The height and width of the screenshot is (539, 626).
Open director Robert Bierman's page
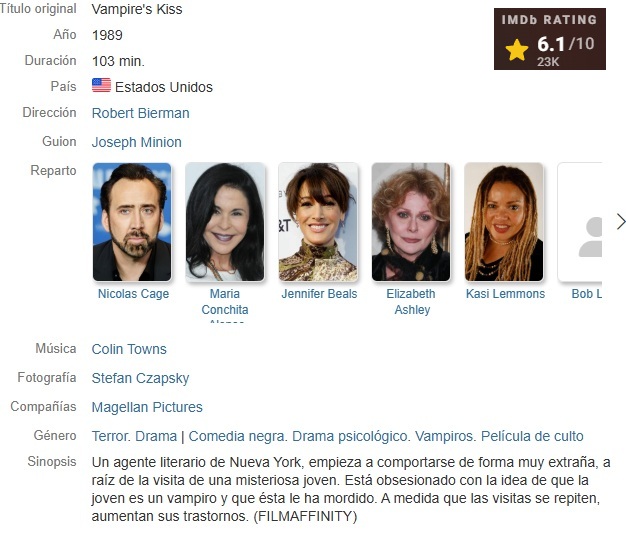[x=141, y=113]
